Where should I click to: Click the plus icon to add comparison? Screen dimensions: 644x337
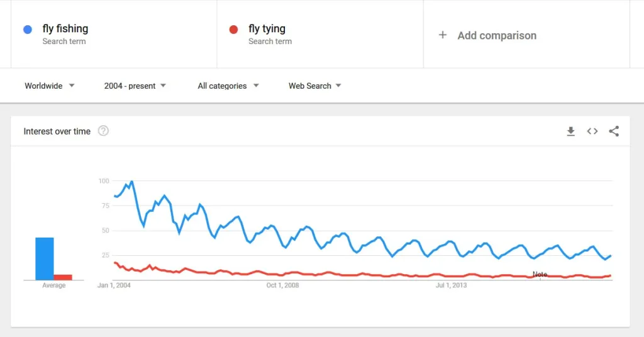[x=443, y=35]
